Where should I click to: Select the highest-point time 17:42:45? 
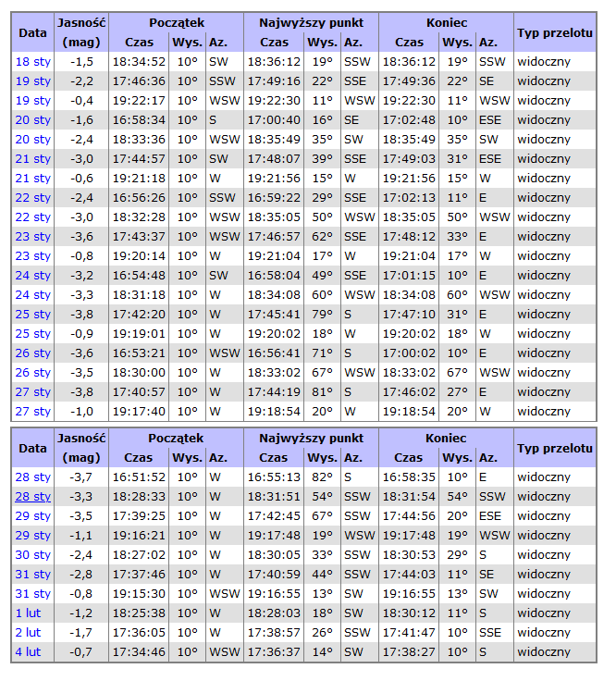[274, 516]
